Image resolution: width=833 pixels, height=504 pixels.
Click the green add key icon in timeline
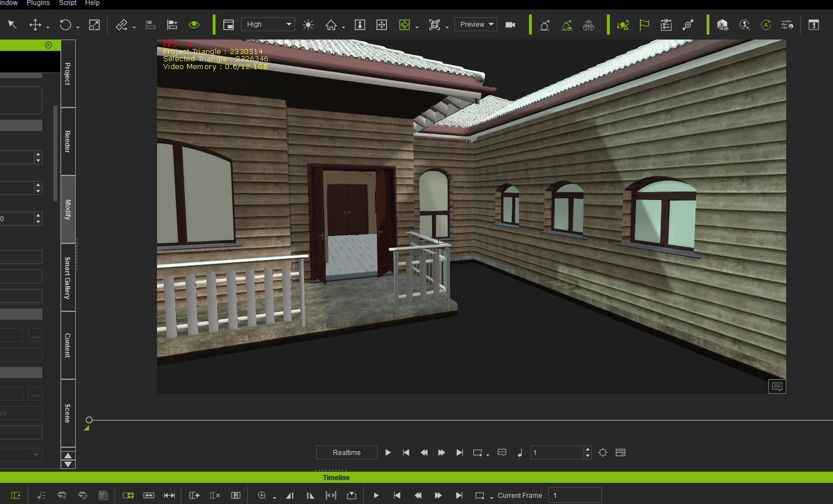(128, 495)
